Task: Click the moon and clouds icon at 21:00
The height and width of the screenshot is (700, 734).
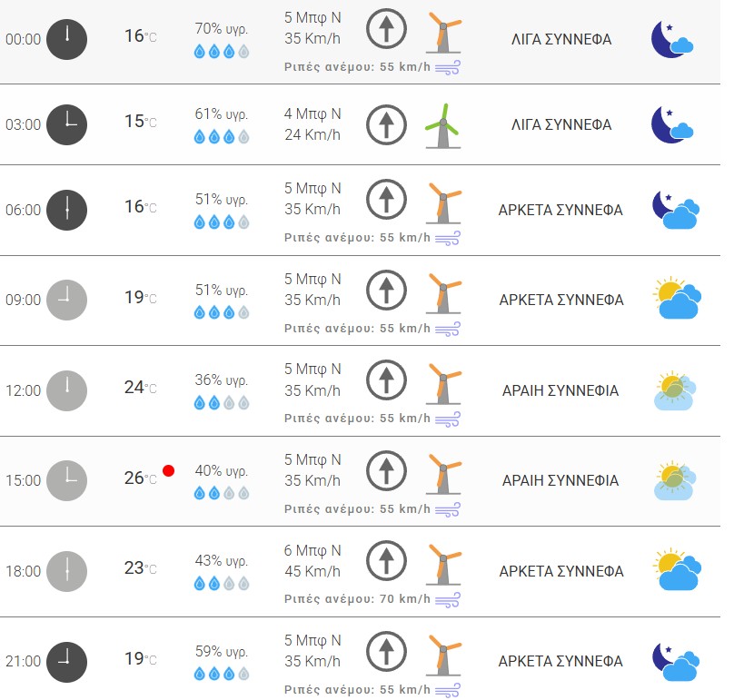Action: pyautogui.click(x=675, y=661)
